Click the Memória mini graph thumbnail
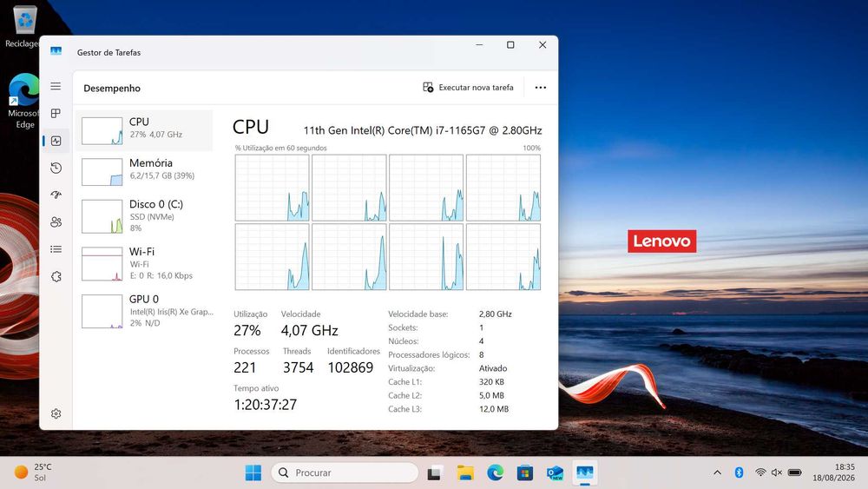 tap(102, 172)
